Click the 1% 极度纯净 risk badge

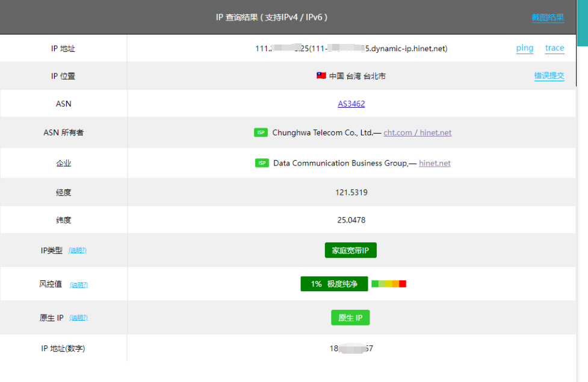click(333, 284)
